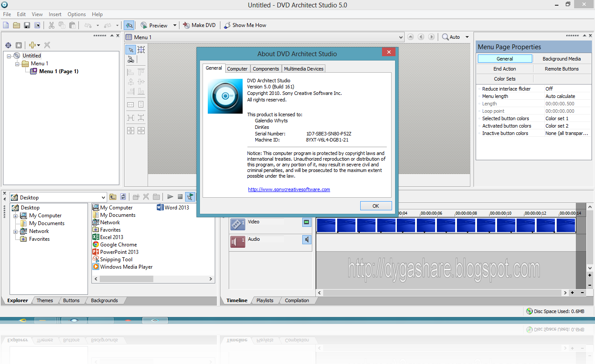This screenshot has width=595, height=364.
Task: Mute the Audio track
Action: [x=307, y=239]
